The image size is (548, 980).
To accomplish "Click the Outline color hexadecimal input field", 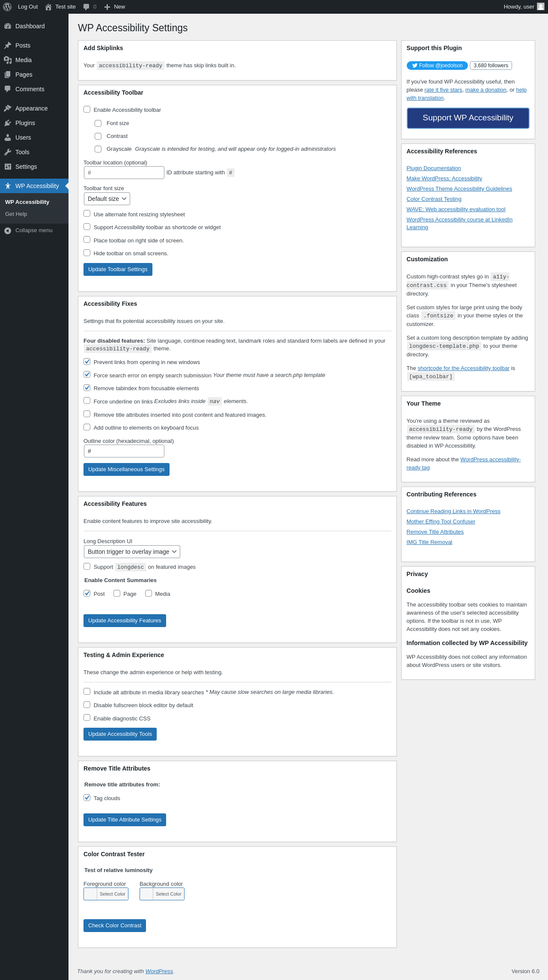I will click(x=124, y=451).
